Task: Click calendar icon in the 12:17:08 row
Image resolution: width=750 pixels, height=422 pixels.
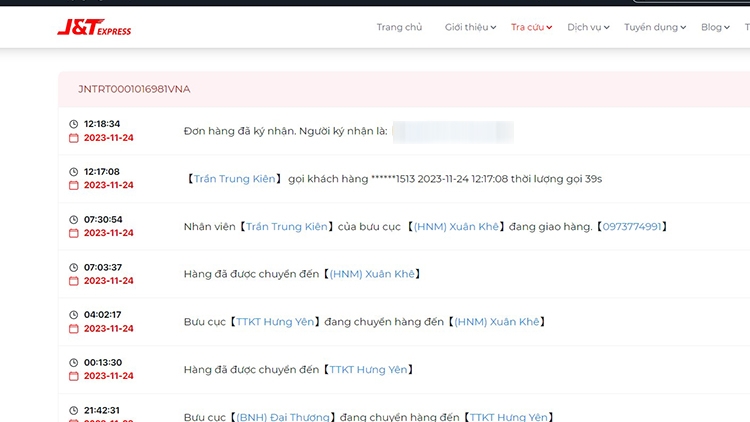Action: pyautogui.click(x=74, y=185)
